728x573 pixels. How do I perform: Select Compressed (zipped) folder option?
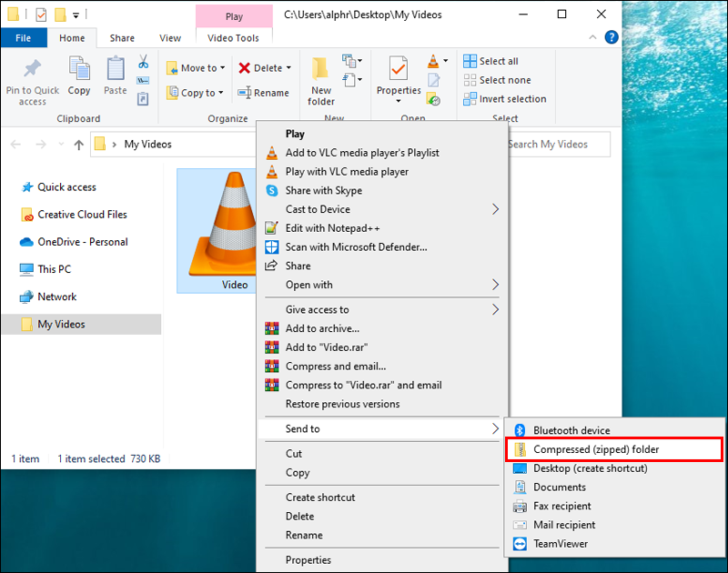(613, 449)
